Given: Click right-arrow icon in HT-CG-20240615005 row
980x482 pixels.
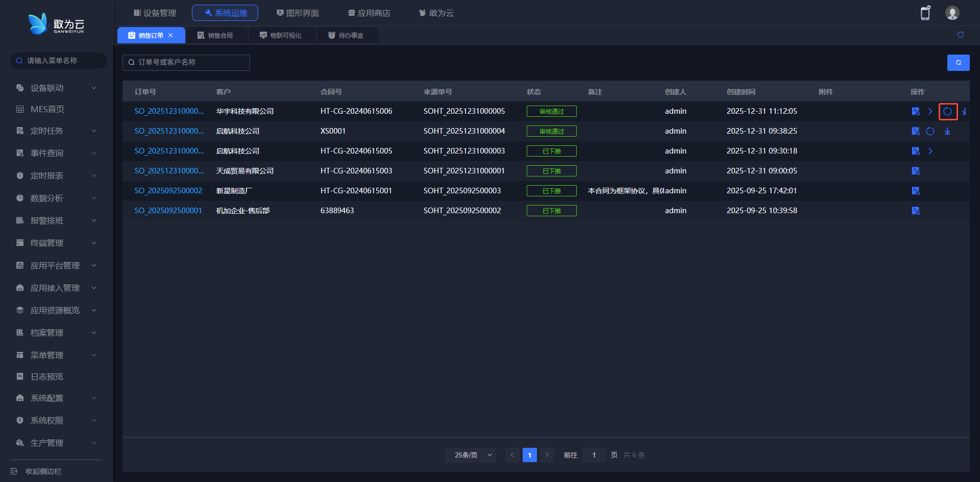Looking at the screenshot, I should [x=930, y=151].
